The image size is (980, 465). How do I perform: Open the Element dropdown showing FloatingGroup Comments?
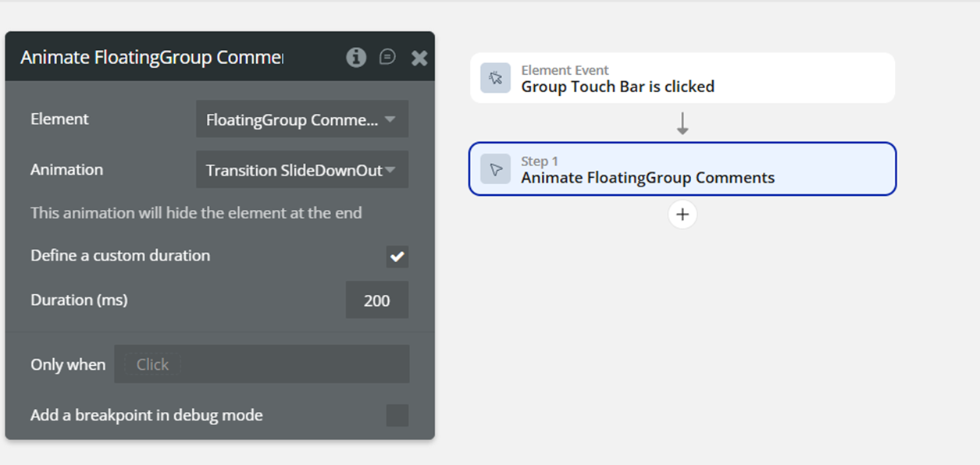(301, 119)
